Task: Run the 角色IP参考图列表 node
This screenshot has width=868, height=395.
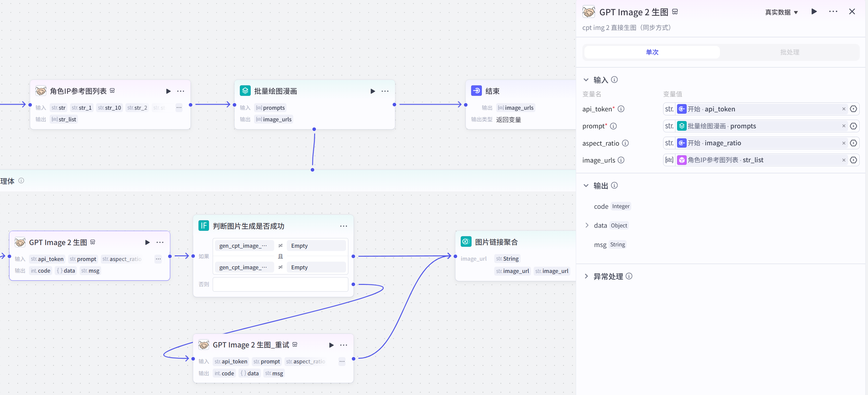Action: click(168, 91)
